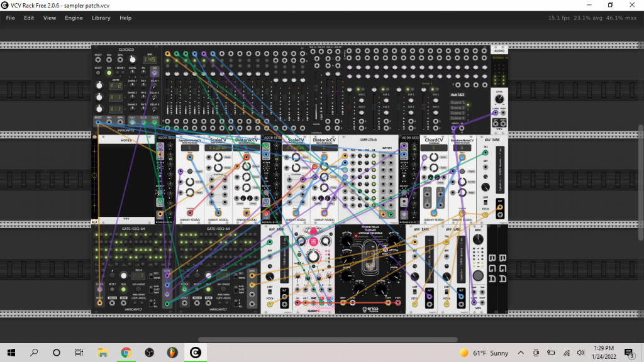Click LEN/MODE button on left GATE-SEQ-64
The width and height of the screenshot is (644, 362).
(138, 289)
